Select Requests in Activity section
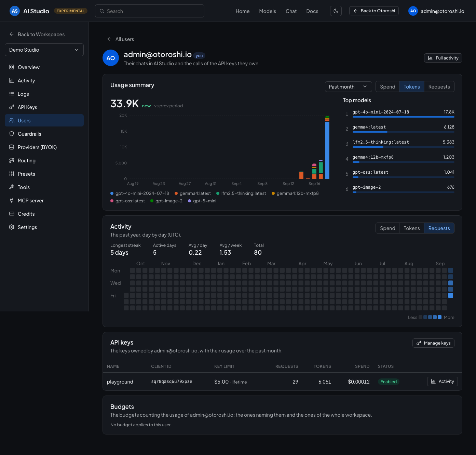Viewport: 476px width, 455px height. coord(439,228)
